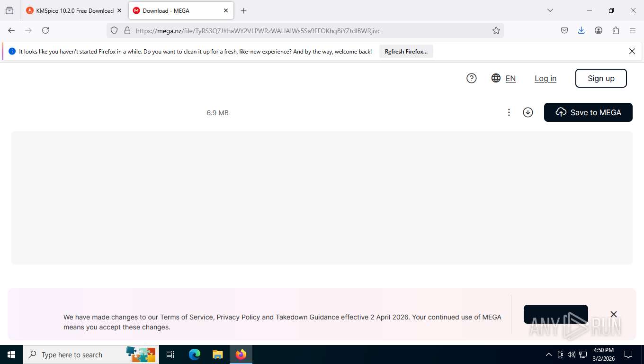Open a new browser tab

click(243, 10)
